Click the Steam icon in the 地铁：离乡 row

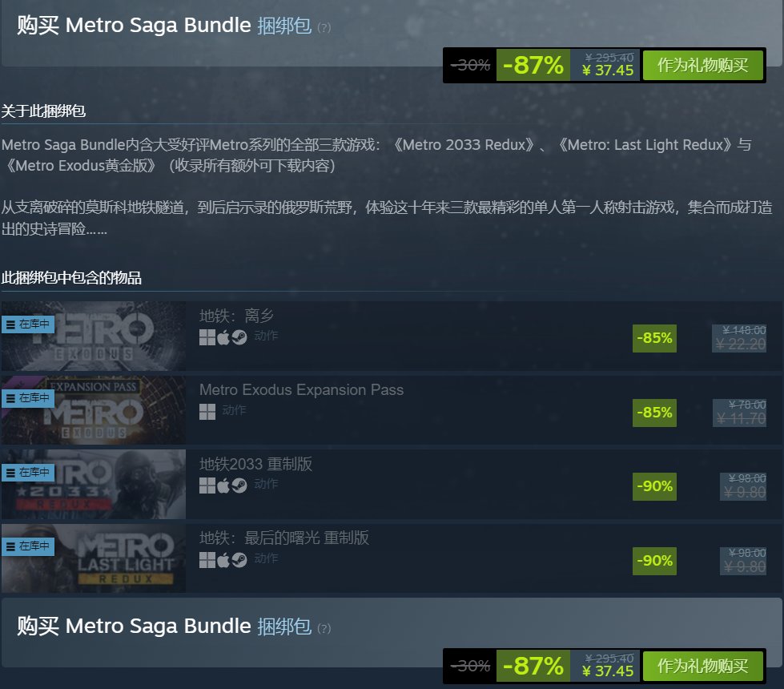239,337
